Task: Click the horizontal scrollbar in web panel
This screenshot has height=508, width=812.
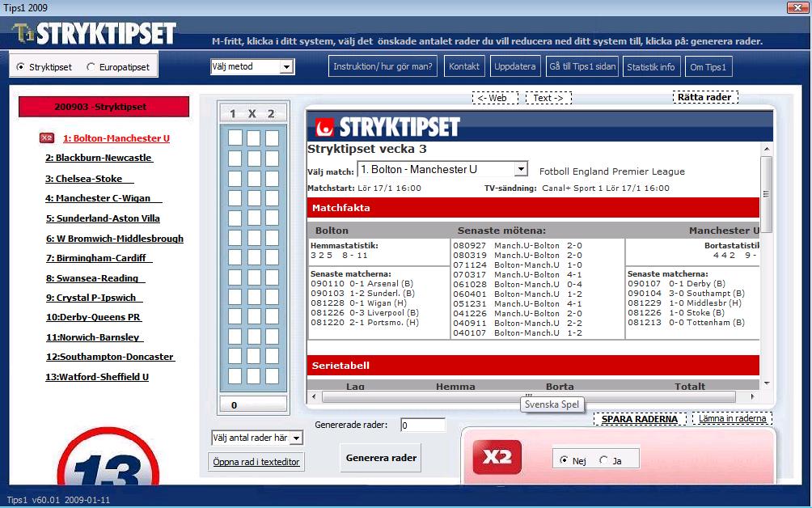Action: [529, 396]
